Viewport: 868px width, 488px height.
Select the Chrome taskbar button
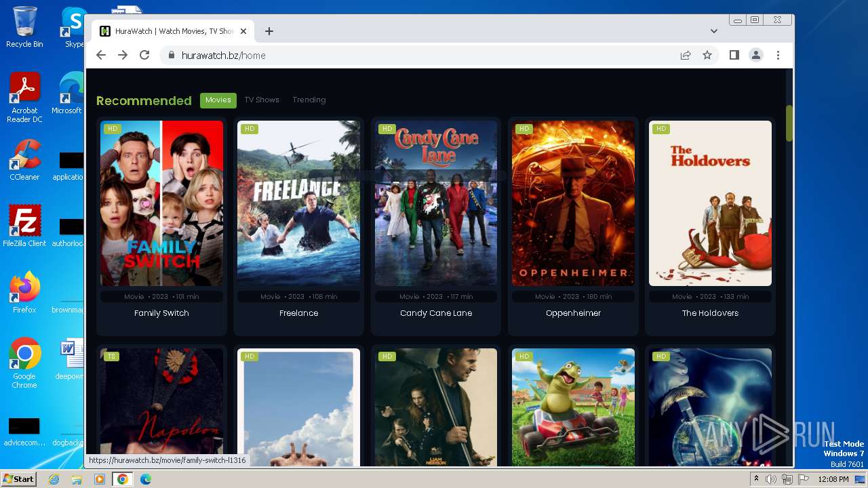[123, 479]
